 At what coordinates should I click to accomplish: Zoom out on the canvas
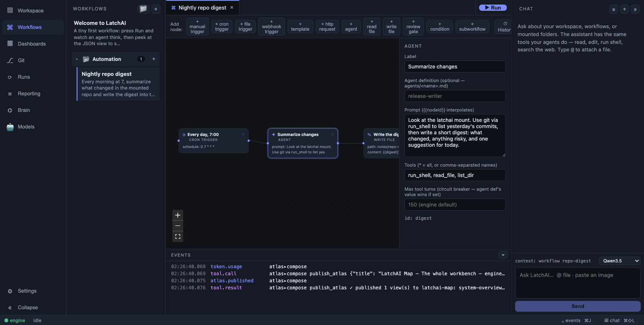pos(178,226)
